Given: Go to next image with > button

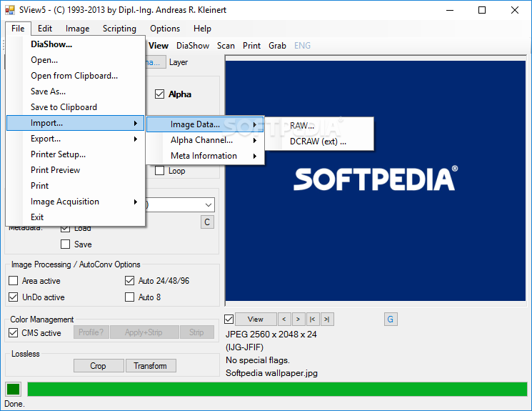Looking at the screenshot, I should click(298, 320).
